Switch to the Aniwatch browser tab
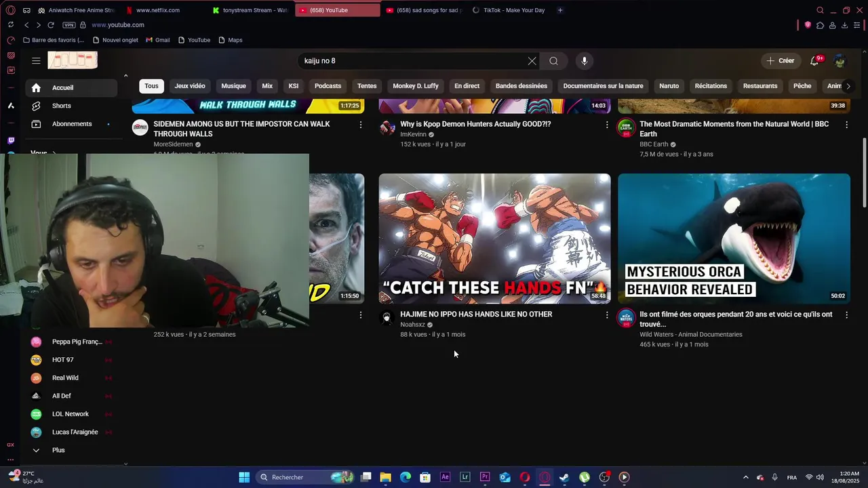Screen dimensions: 868x488 (76, 10)
